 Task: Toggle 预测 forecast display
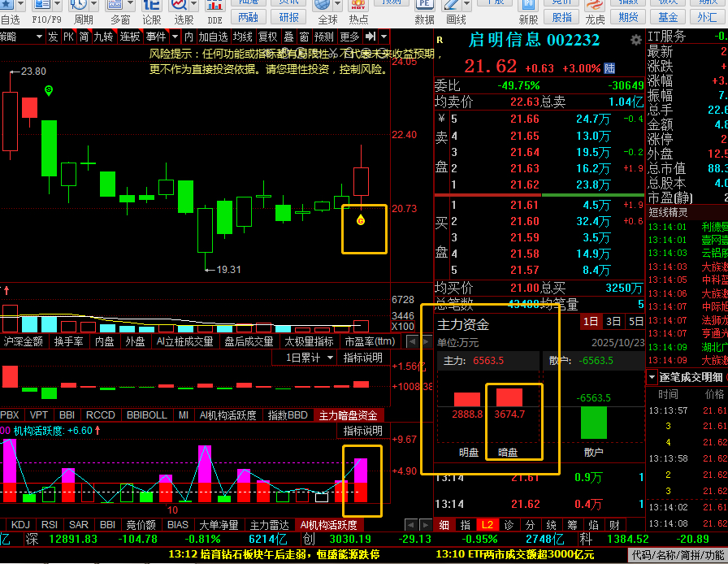tap(323, 37)
